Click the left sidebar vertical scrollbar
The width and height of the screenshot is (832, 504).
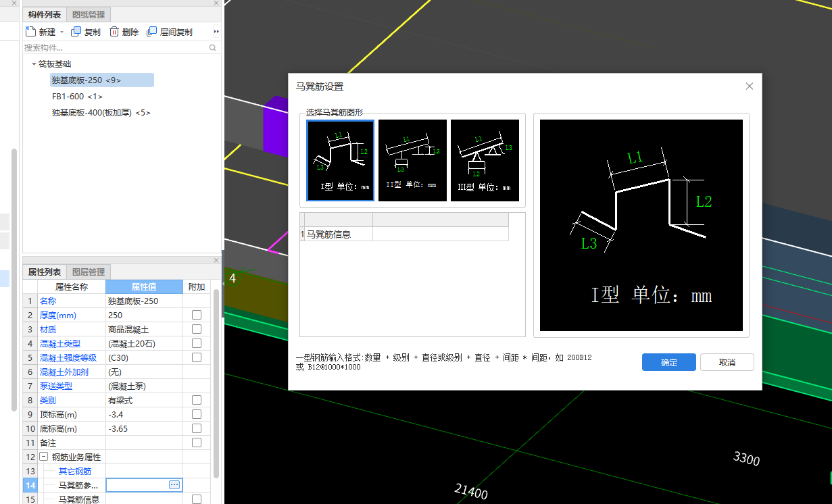pyautogui.click(x=14, y=279)
